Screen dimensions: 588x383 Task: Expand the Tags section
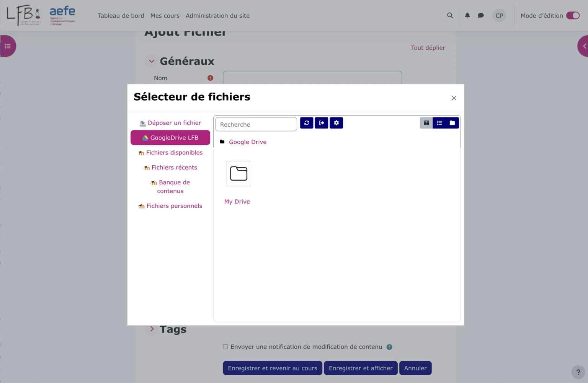click(x=152, y=329)
